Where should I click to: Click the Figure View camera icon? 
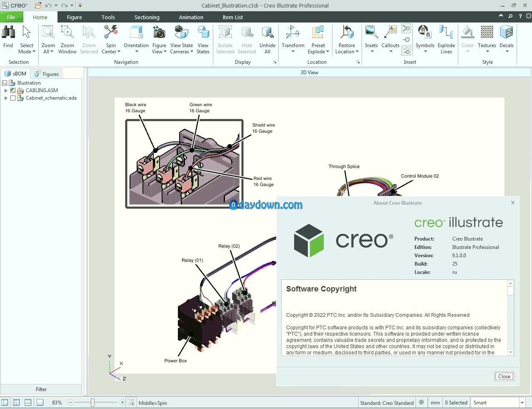tap(159, 32)
